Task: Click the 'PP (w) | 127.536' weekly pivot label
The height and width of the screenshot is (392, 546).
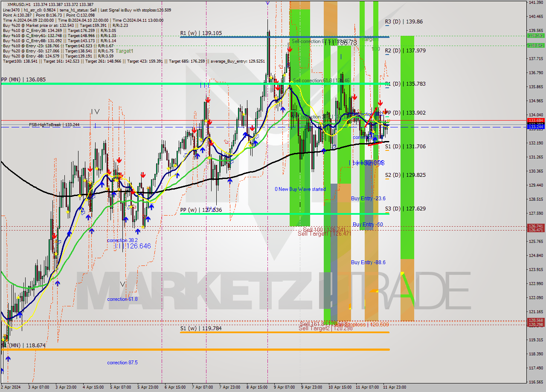Action: [200, 210]
